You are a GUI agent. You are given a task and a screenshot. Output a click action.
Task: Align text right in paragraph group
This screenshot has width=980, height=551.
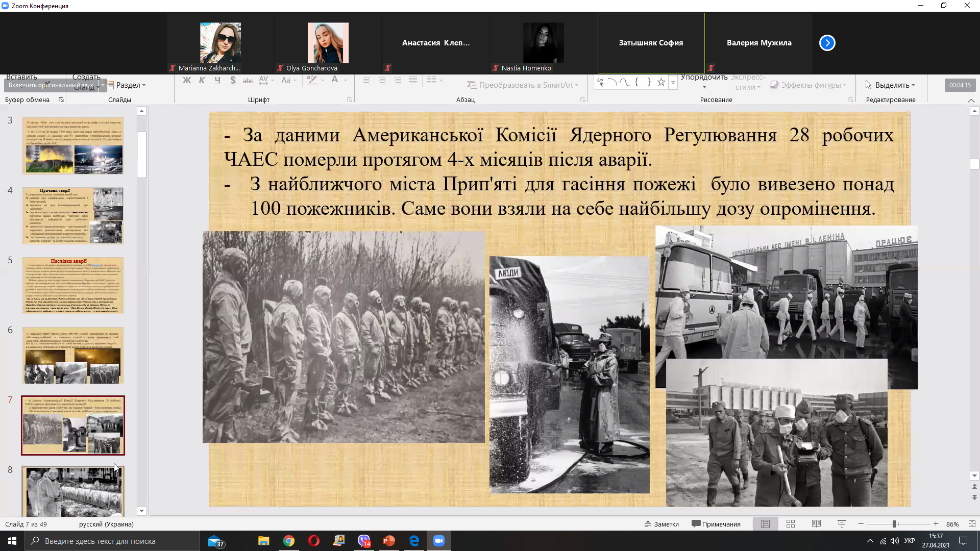(398, 81)
